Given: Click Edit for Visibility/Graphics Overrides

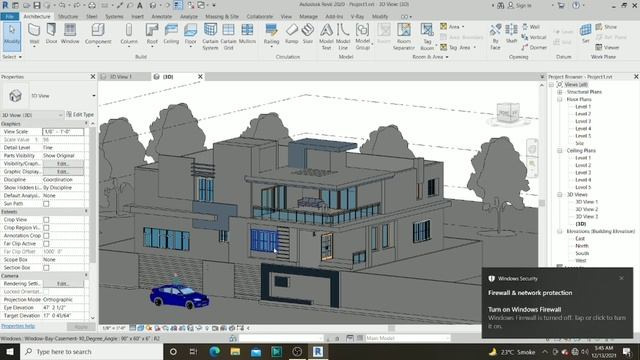Looking at the screenshot, I should coord(63,164).
